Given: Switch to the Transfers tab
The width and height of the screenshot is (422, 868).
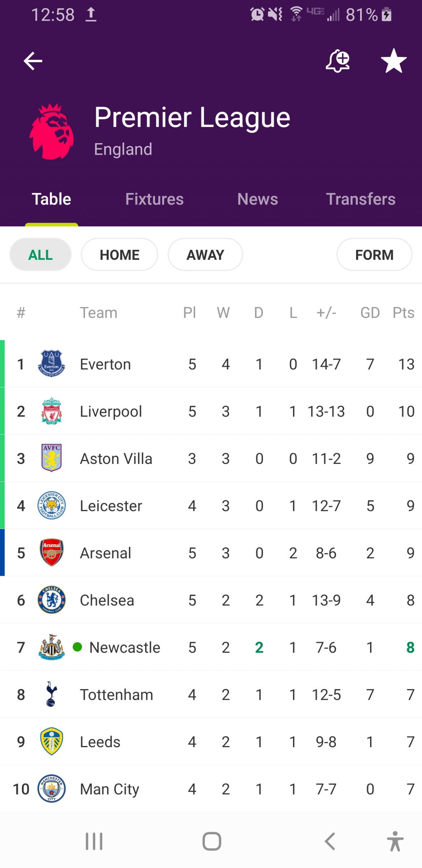Looking at the screenshot, I should click(361, 199).
